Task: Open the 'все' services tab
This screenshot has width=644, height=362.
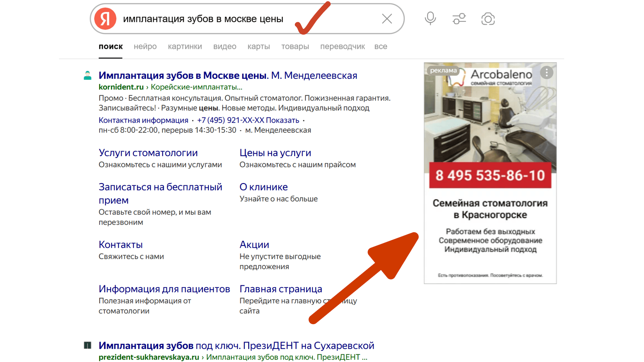Action: (381, 47)
